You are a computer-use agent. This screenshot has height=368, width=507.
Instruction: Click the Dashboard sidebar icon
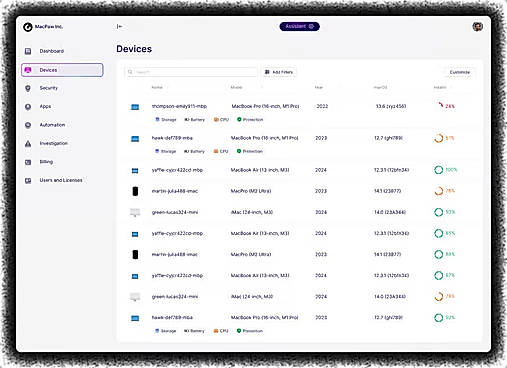[28, 51]
